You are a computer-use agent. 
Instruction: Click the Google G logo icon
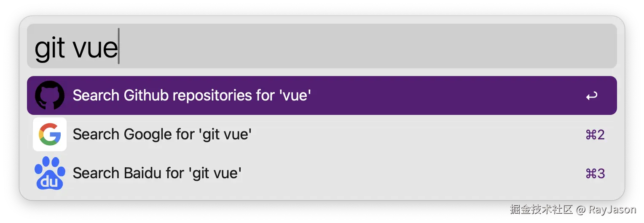(x=50, y=134)
